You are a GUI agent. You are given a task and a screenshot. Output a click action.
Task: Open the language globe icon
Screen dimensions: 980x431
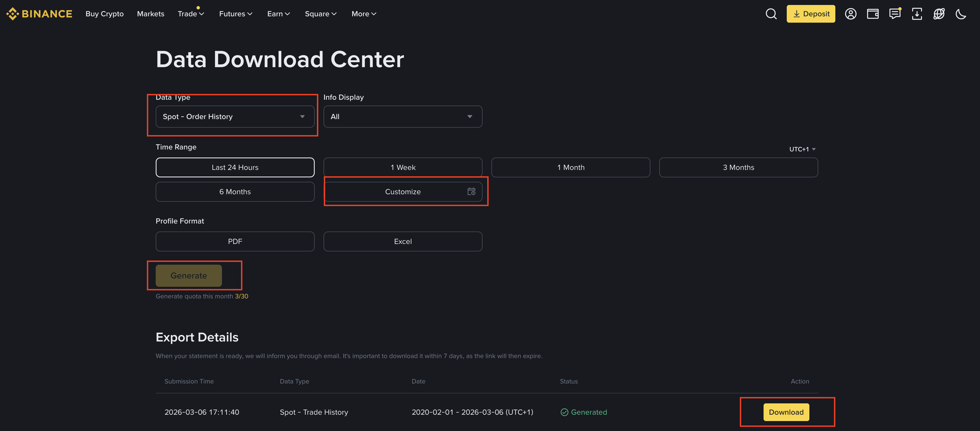pos(939,14)
